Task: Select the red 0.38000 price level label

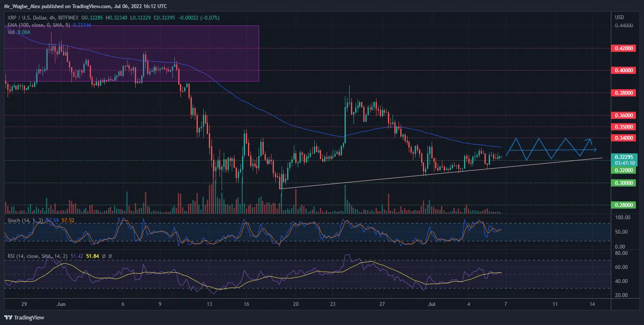Action: (x=623, y=93)
